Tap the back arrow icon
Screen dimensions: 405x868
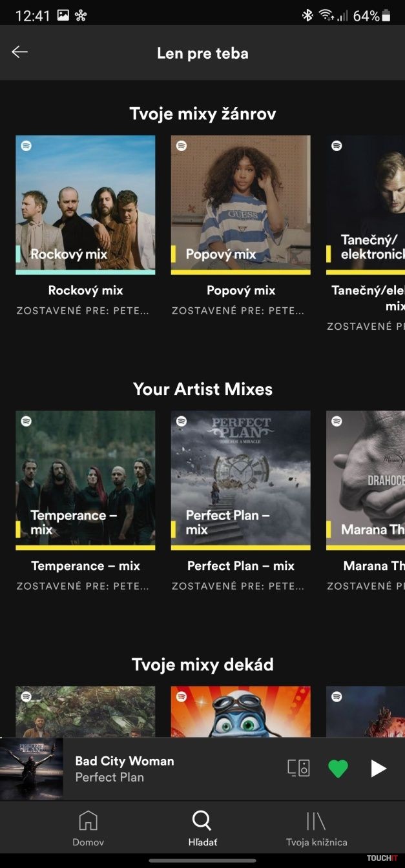[x=20, y=52]
